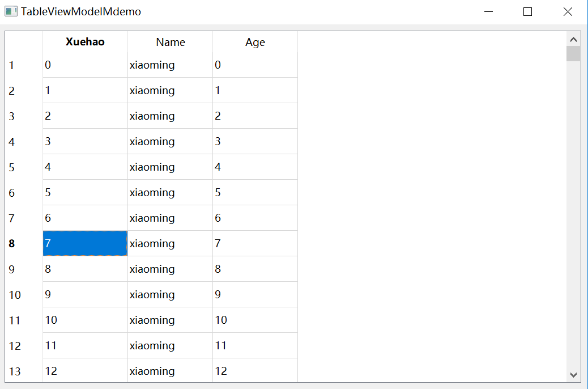Image resolution: width=588 pixels, height=389 pixels.
Task: Click Age cell with value 9
Action: 255,295
